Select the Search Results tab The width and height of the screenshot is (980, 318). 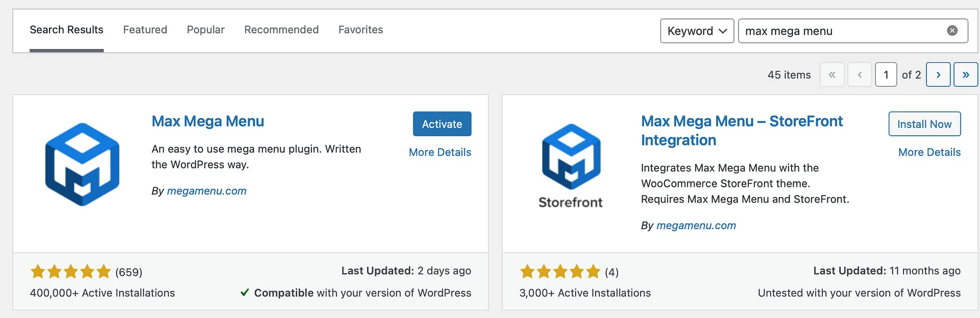coord(66,30)
